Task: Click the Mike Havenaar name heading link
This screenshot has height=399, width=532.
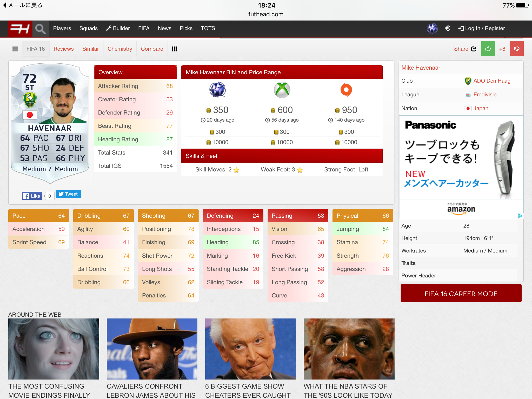Action: click(421, 68)
